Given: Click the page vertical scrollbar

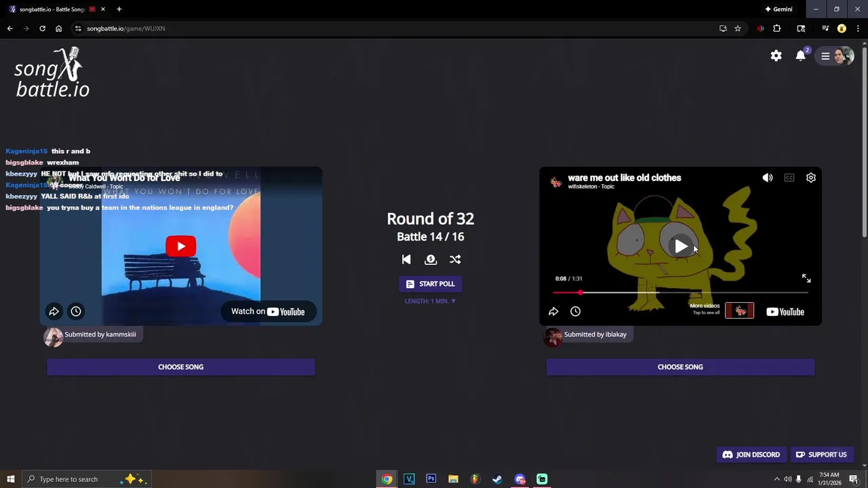Looking at the screenshot, I should [864, 142].
